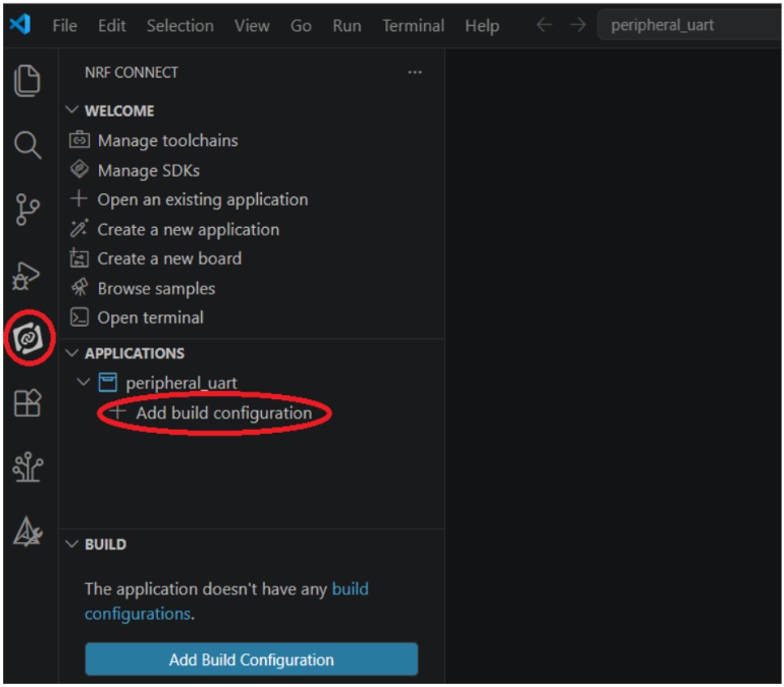This screenshot has height=687, width=784.
Task: Choose Browse samples
Action: (156, 289)
